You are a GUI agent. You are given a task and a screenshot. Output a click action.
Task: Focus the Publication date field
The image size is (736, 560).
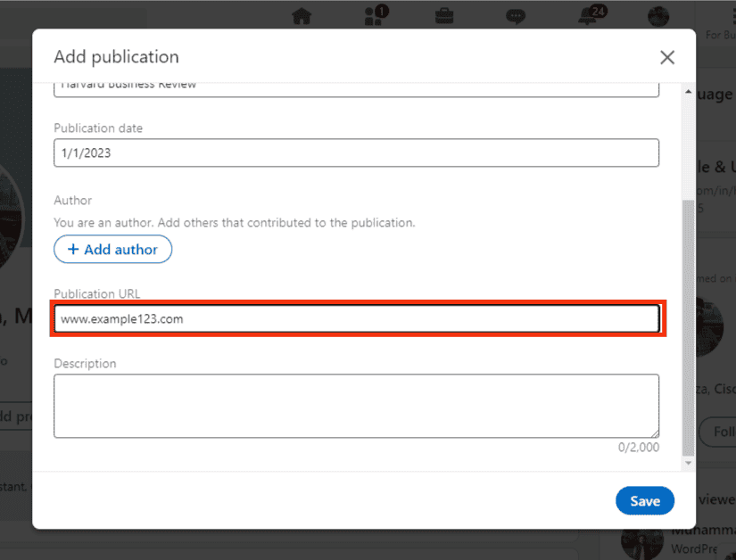point(356,152)
